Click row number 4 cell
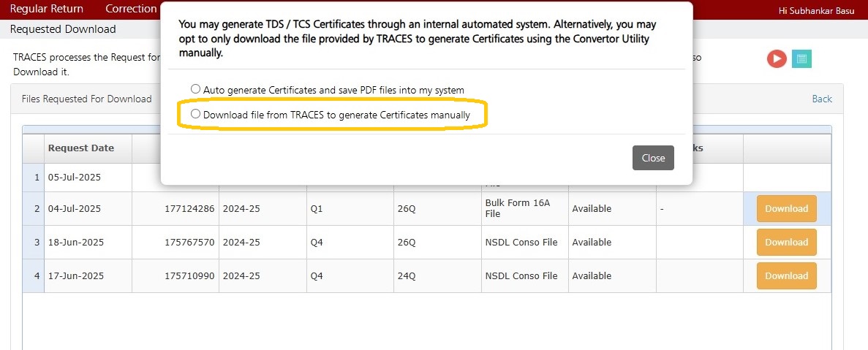 click(x=34, y=276)
